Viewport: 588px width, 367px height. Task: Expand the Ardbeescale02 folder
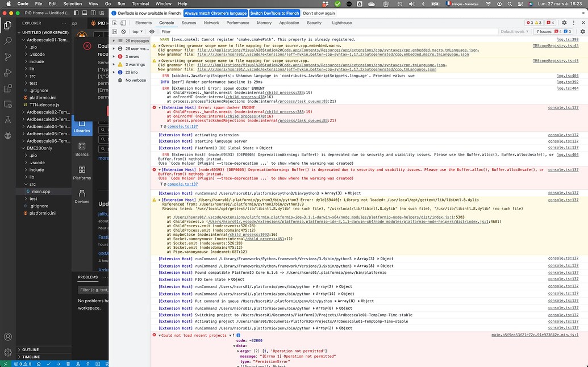click(x=44, y=112)
